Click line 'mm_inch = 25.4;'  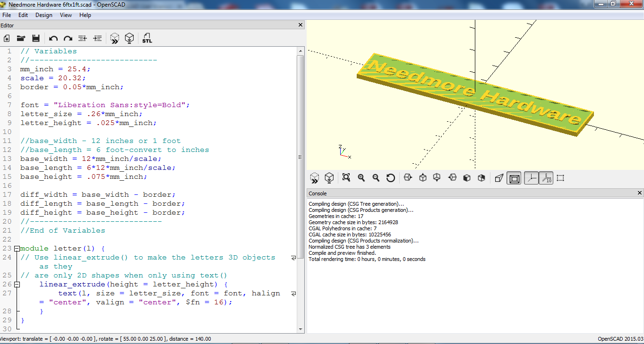click(55, 69)
